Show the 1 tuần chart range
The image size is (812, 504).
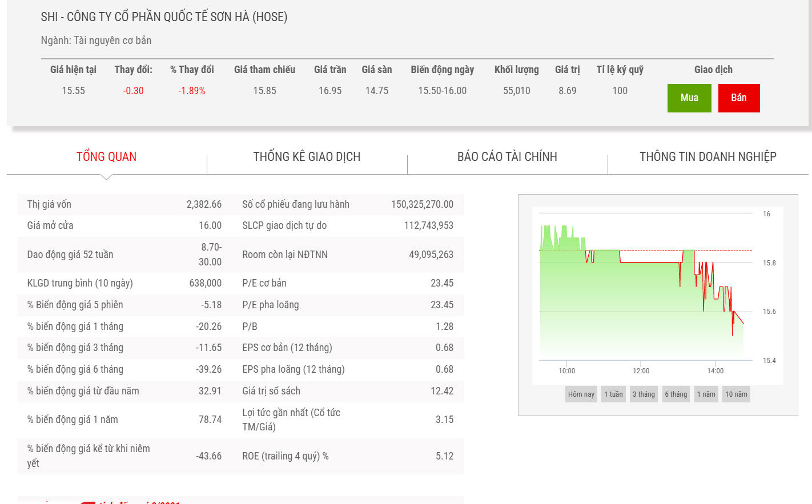(x=613, y=394)
